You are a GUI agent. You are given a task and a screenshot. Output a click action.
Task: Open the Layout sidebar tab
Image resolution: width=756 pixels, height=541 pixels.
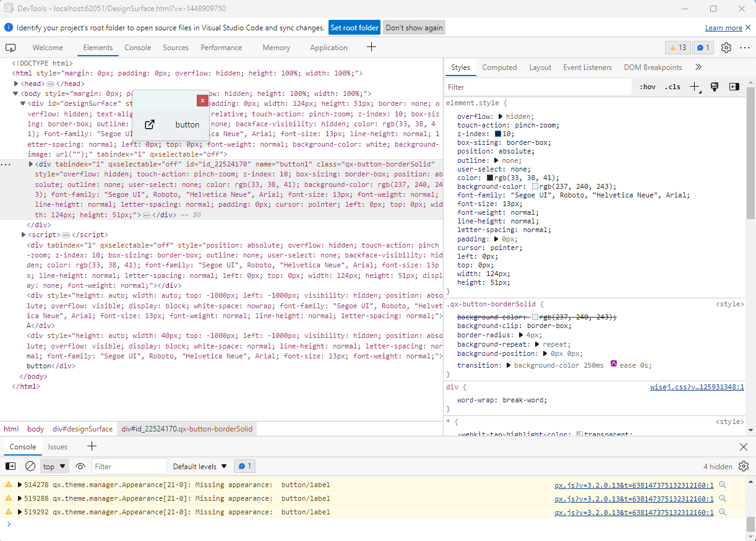click(x=540, y=67)
